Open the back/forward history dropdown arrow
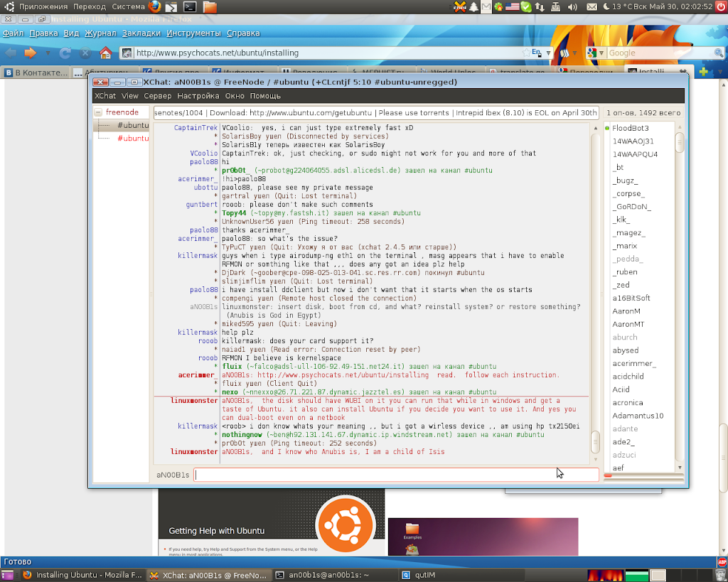The height and width of the screenshot is (582, 728). (x=48, y=53)
